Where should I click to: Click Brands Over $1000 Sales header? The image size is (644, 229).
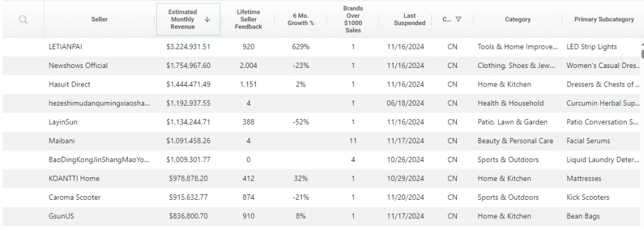coord(353,19)
